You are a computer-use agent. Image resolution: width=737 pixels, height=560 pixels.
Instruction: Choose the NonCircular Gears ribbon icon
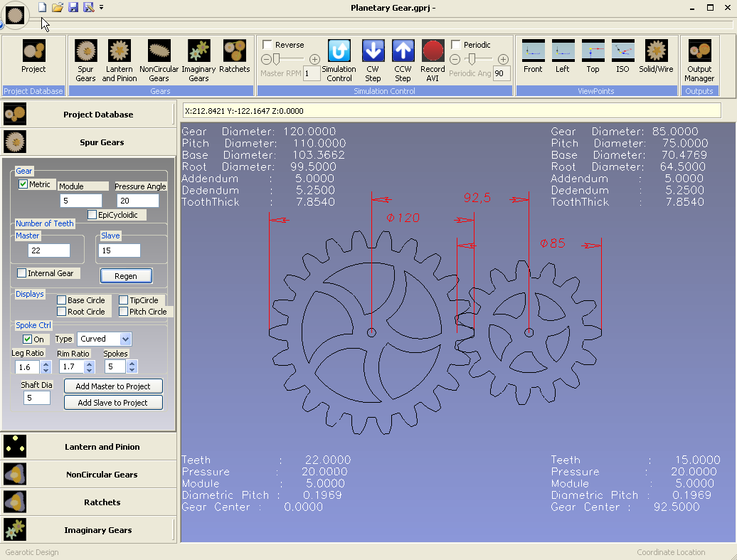pos(159,60)
